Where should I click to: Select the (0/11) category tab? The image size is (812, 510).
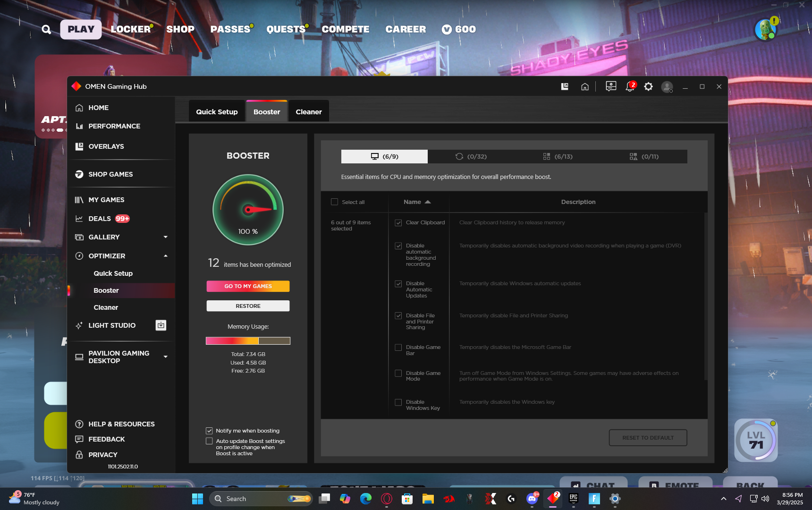(x=644, y=156)
